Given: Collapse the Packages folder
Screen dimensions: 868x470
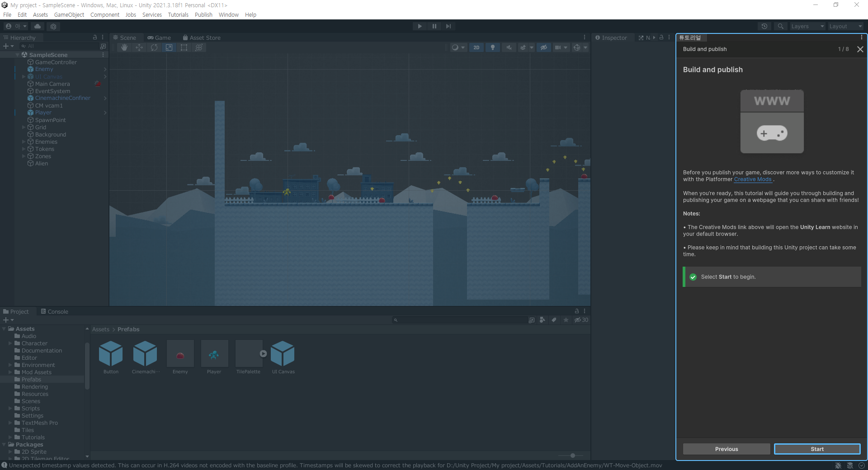Looking at the screenshot, I should pyautogui.click(x=4, y=445).
